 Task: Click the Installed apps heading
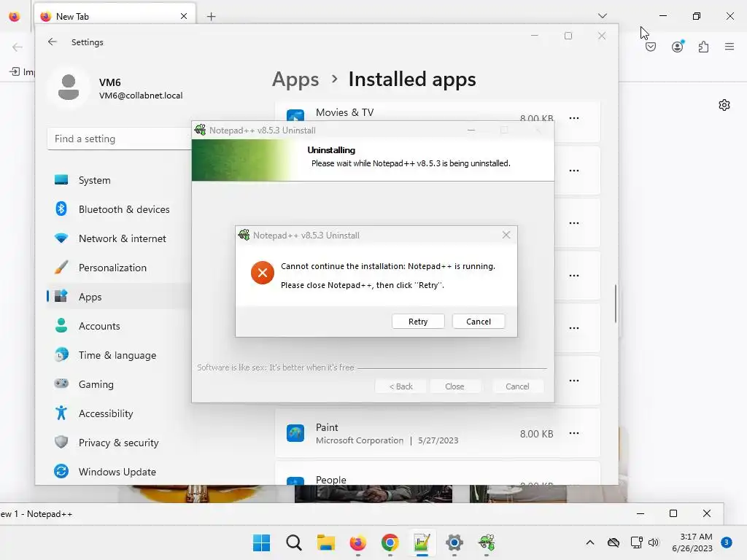412,79
